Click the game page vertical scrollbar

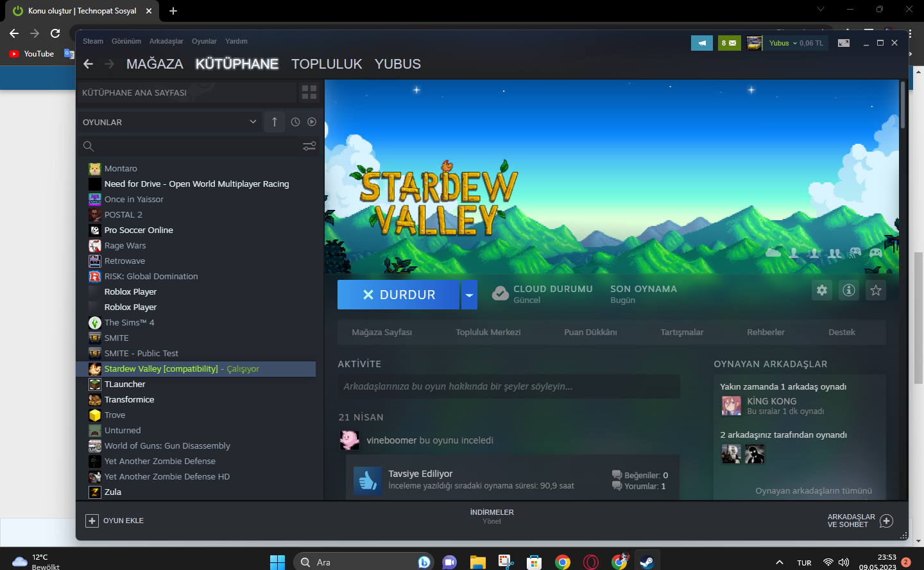(x=903, y=105)
